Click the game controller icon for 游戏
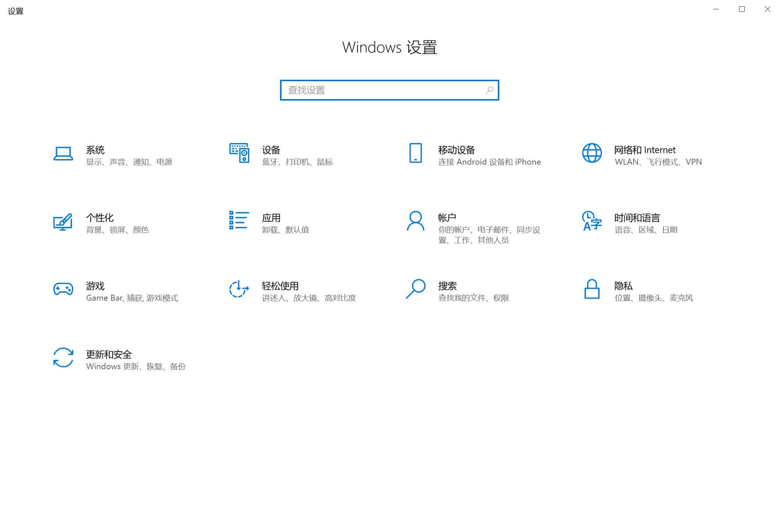776x532 pixels. coord(63,289)
